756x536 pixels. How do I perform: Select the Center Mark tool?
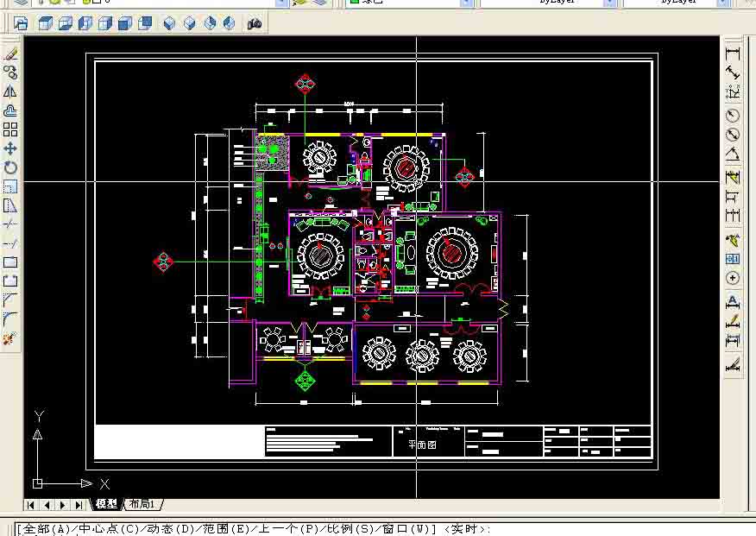pos(733,278)
